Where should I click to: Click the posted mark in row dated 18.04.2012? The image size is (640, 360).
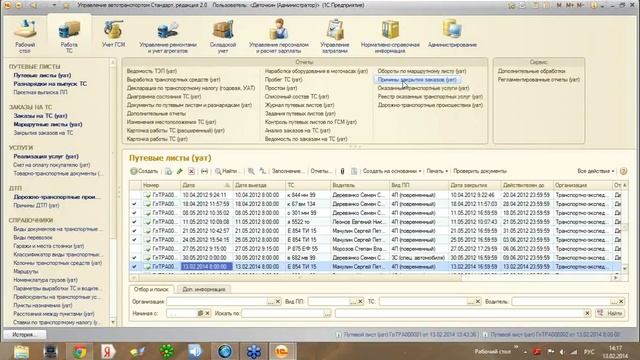coord(134,204)
